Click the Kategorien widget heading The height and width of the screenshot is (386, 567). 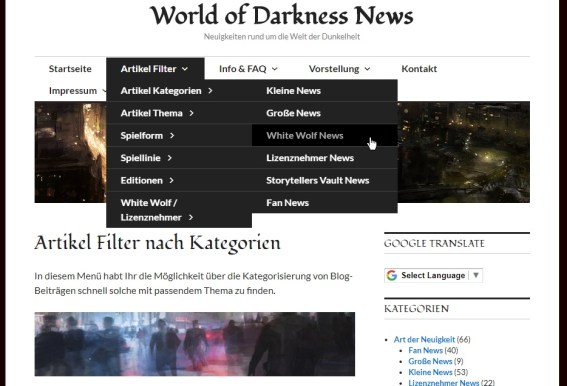coord(417,309)
